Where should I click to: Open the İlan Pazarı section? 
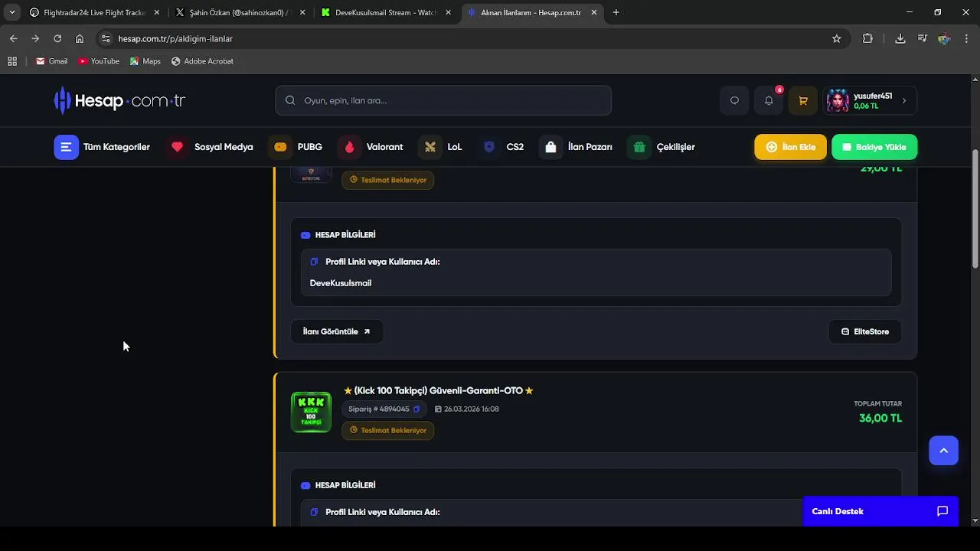(x=575, y=147)
